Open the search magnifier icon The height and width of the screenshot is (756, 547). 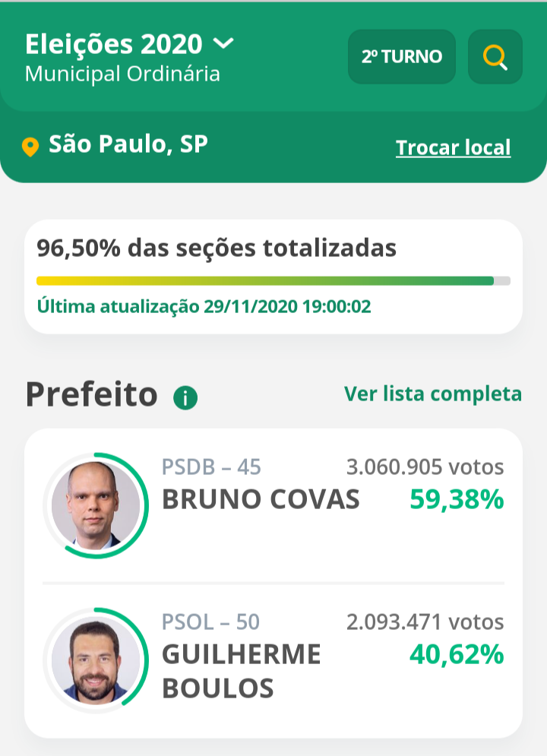click(495, 57)
